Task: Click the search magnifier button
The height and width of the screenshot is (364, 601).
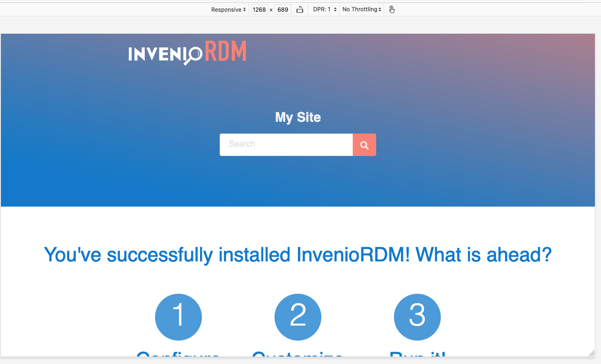Action: (x=364, y=144)
